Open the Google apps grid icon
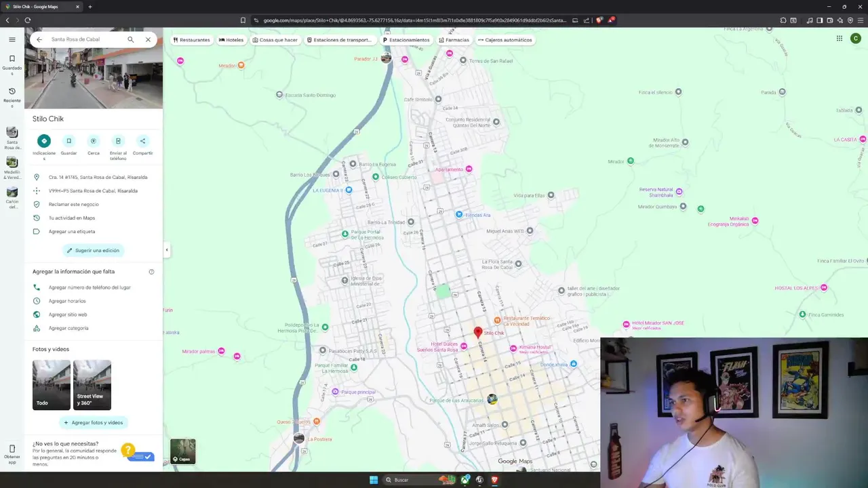 tap(840, 39)
